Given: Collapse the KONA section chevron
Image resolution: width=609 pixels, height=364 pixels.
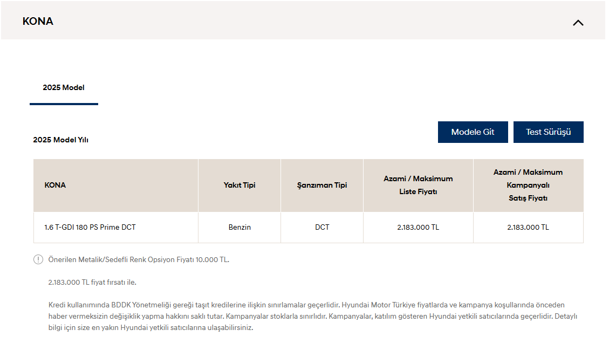Looking at the screenshot, I should [x=578, y=23].
